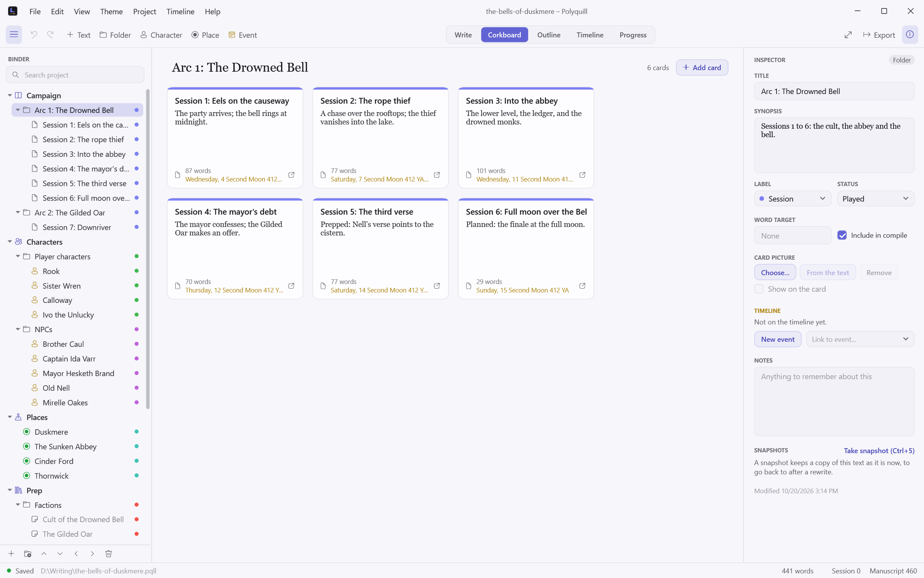Click the Search project field
924x578 pixels.
75,75
